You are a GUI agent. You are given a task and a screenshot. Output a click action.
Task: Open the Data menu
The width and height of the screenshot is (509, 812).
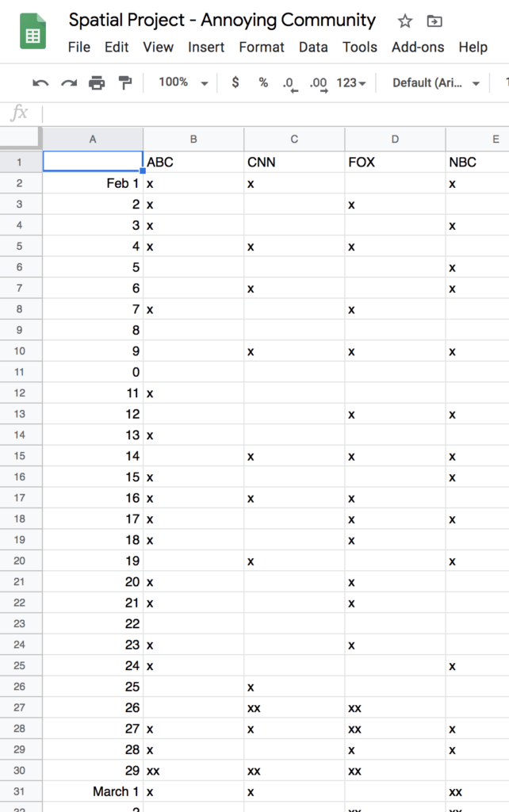pyautogui.click(x=313, y=47)
